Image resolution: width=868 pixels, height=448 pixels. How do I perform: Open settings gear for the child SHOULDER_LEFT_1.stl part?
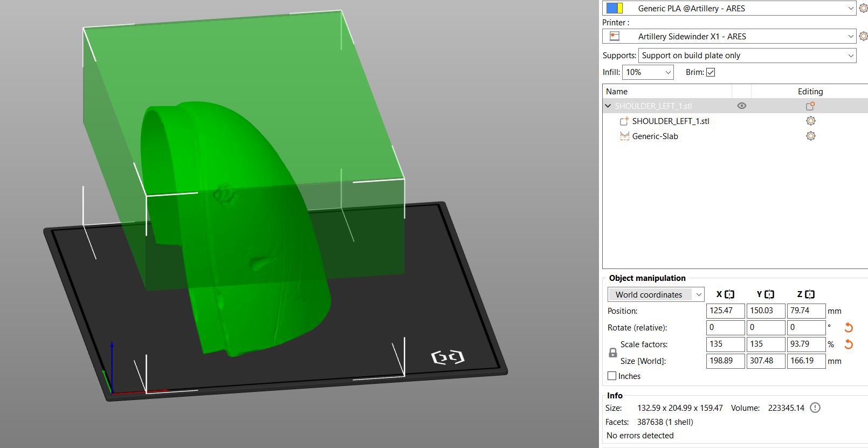pos(810,121)
